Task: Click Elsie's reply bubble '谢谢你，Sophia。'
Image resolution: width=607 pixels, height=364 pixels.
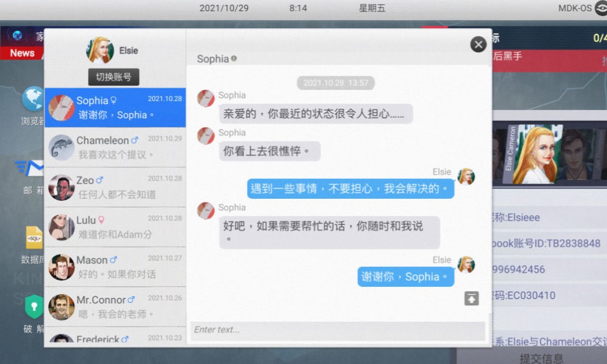Action: tap(405, 277)
